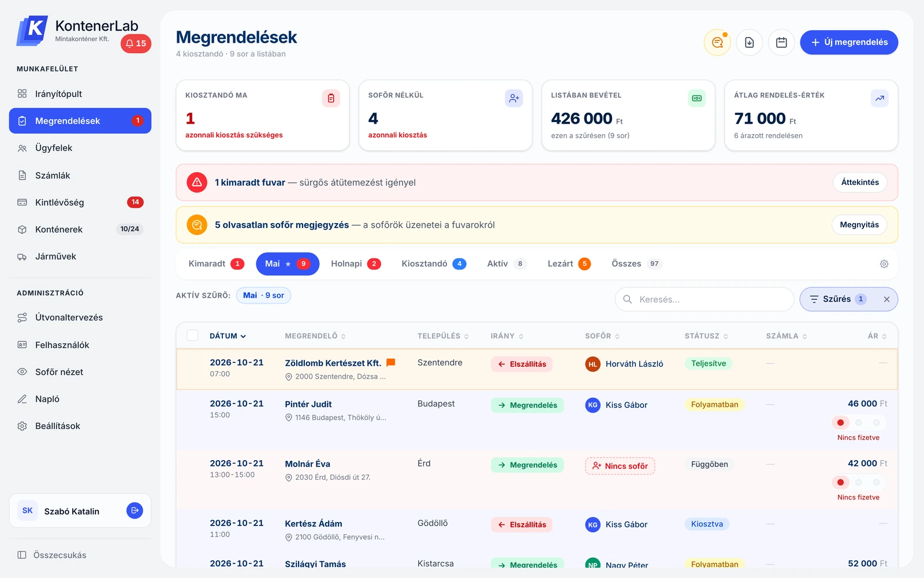
Task: Toggle red payment dot for Pintér Judit
Action: tap(840, 423)
